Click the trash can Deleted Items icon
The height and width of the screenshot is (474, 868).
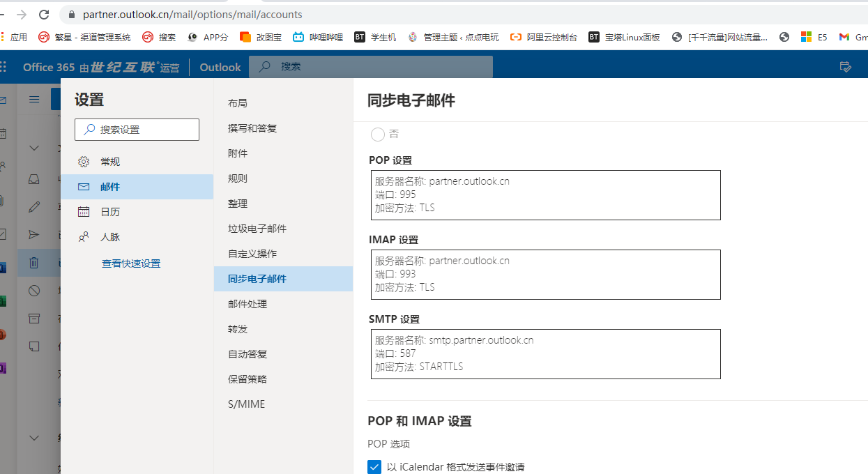point(33,263)
